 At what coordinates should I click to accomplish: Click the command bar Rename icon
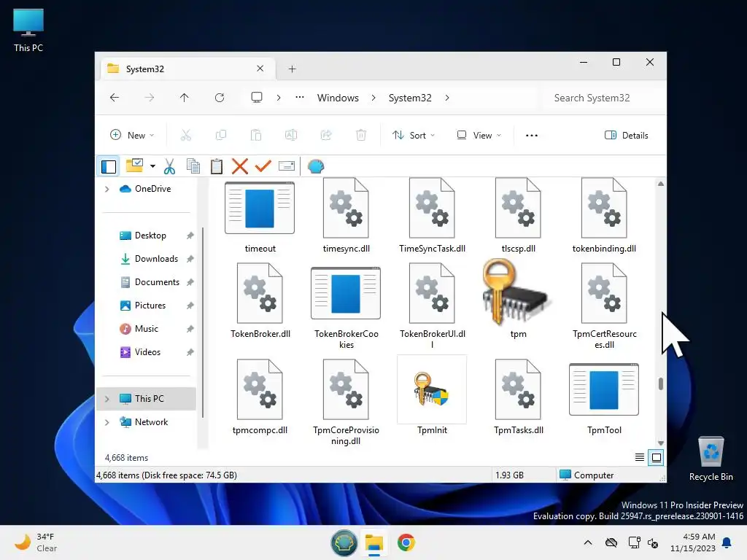291,135
